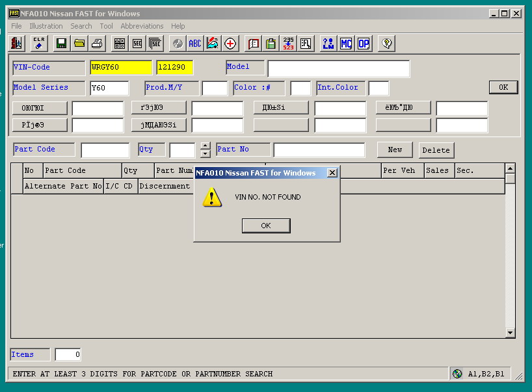Screen dimensions: 532x392
Task: Click the green clipboard toolbar icon
Action: [x=271, y=44]
